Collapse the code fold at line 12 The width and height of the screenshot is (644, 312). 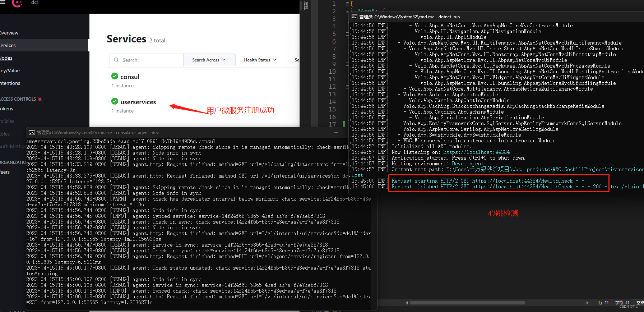347,87
